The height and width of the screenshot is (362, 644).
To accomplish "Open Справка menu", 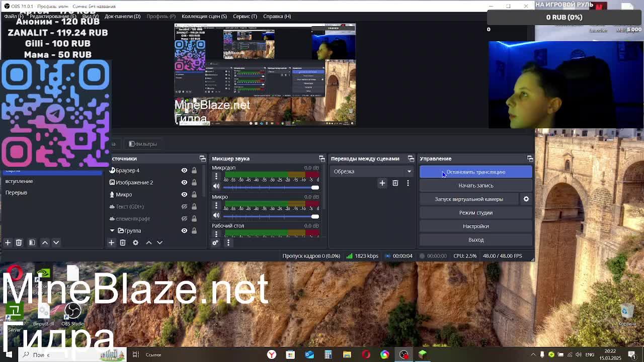I will (x=277, y=16).
